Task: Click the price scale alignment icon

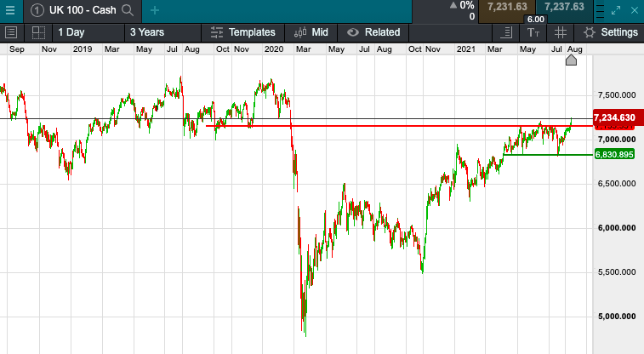Action: (506, 32)
